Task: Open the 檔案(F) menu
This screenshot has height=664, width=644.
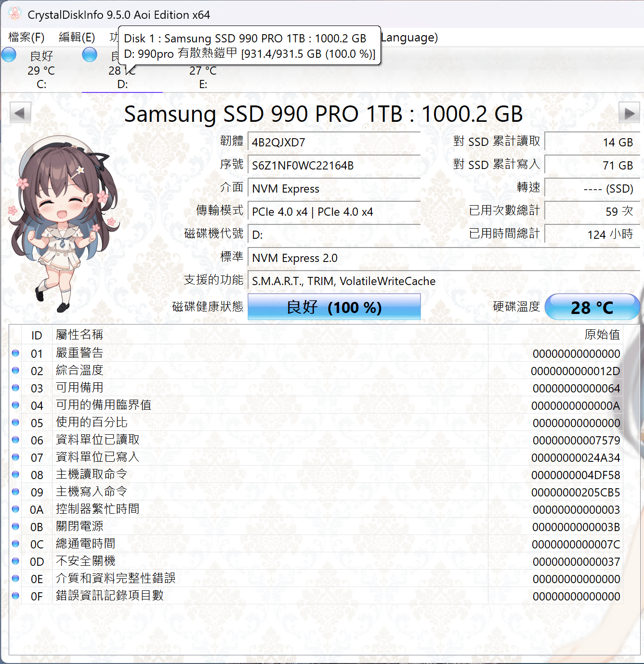Action: 26,38
